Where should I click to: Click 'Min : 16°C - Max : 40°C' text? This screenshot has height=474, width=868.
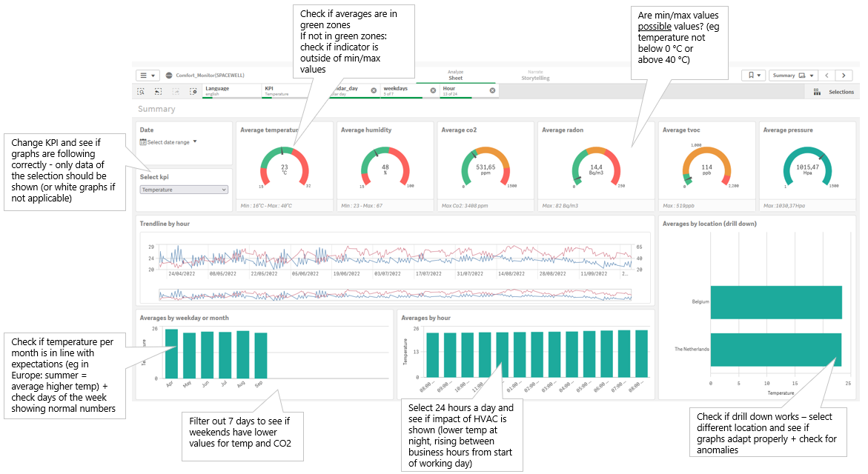266,206
